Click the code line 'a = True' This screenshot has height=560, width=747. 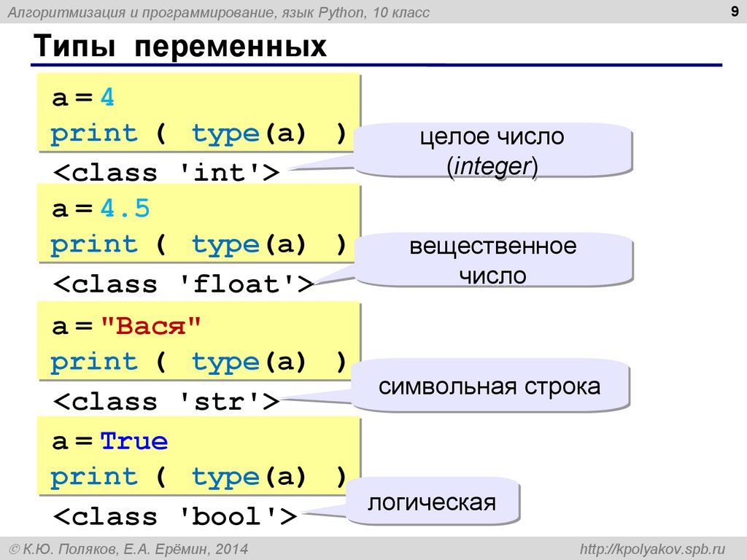tap(109, 441)
